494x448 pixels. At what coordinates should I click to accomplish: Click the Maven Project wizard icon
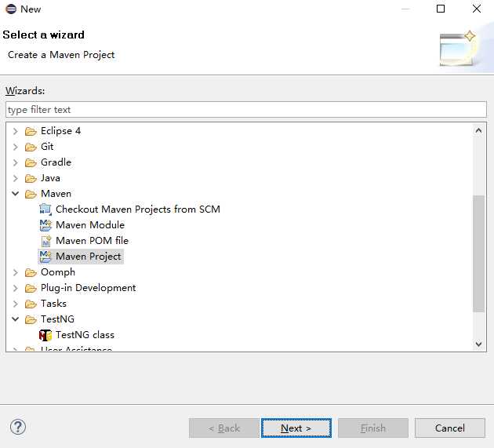(45, 257)
